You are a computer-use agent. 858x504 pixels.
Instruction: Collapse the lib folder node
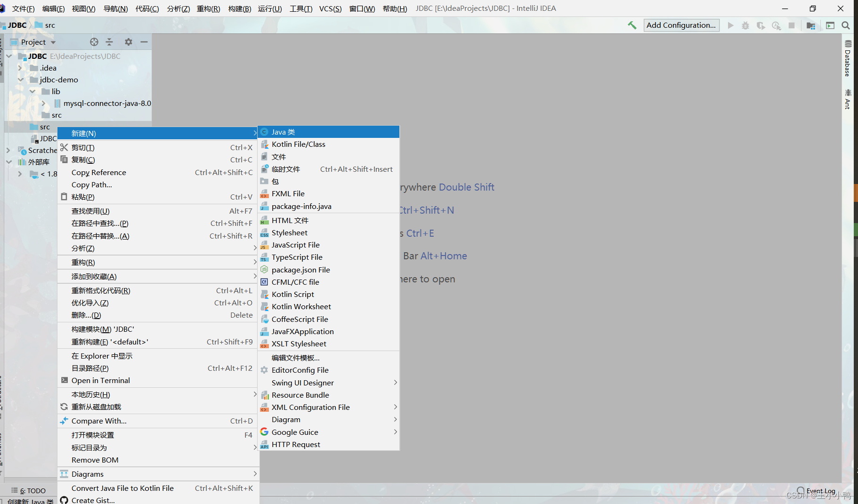[32, 91]
